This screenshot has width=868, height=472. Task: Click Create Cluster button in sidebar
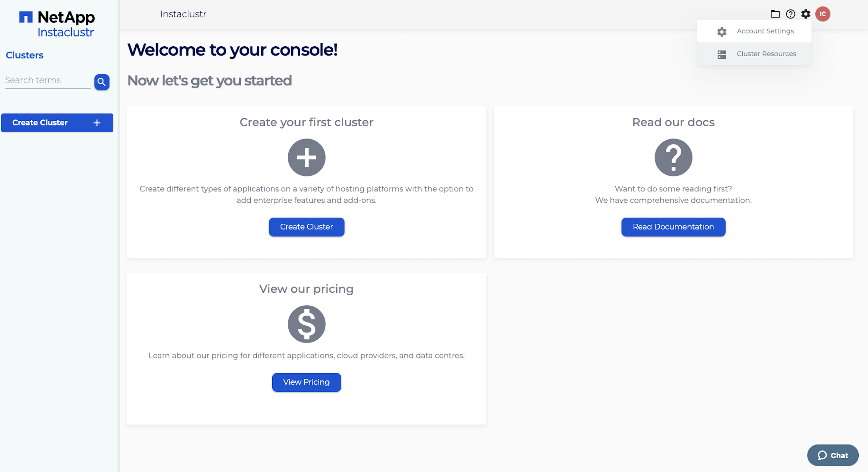click(x=57, y=123)
